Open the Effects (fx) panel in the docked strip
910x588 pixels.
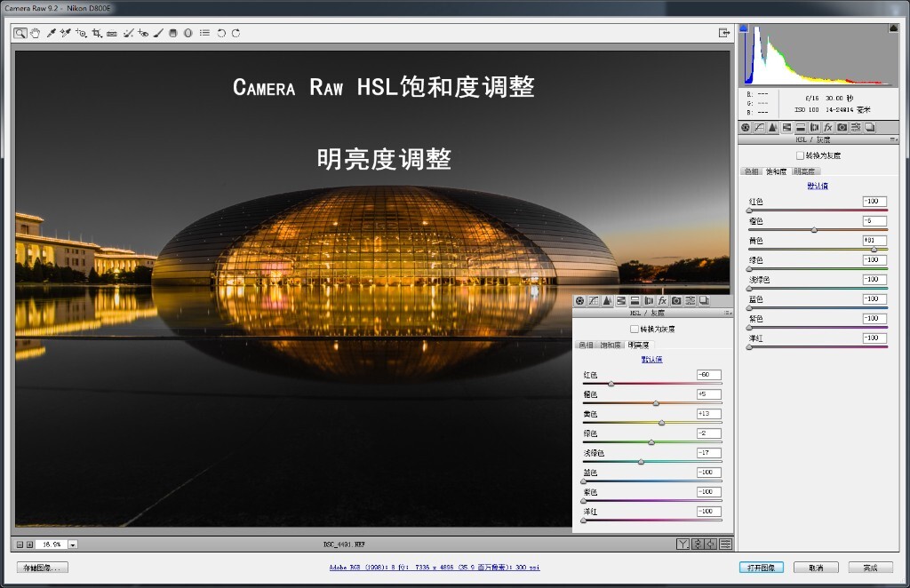point(828,128)
